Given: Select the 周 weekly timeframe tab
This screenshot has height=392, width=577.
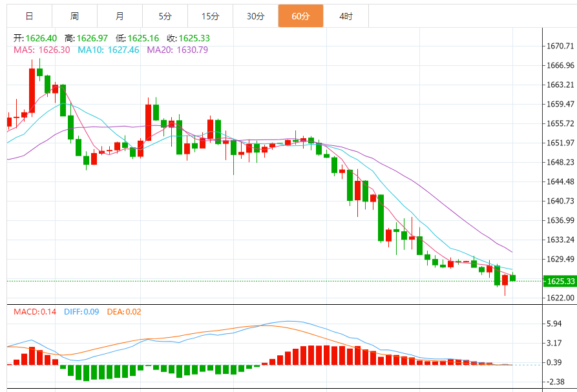Looking at the screenshot, I should pos(75,16).
